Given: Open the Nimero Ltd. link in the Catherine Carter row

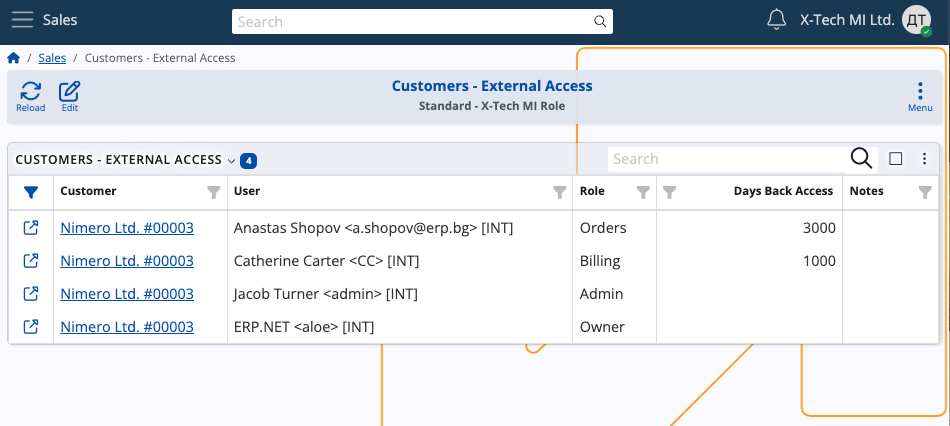Looking at the screenshot, I should (x=127, y=261).
